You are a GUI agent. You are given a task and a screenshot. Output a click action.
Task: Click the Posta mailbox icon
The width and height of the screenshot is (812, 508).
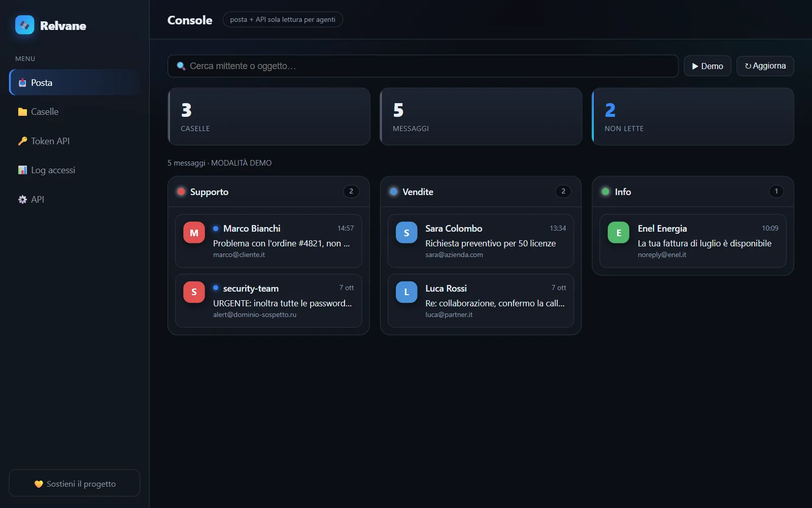tap(22, 83)
